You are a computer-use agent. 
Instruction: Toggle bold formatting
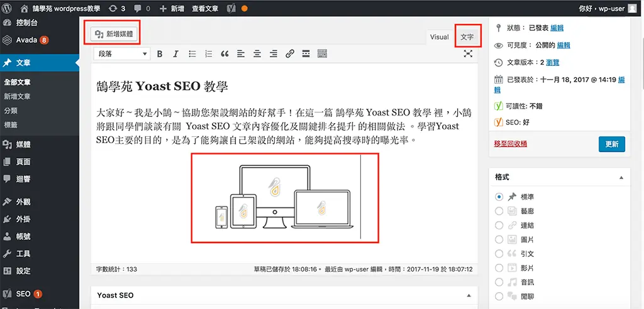(x=160, y=54)
